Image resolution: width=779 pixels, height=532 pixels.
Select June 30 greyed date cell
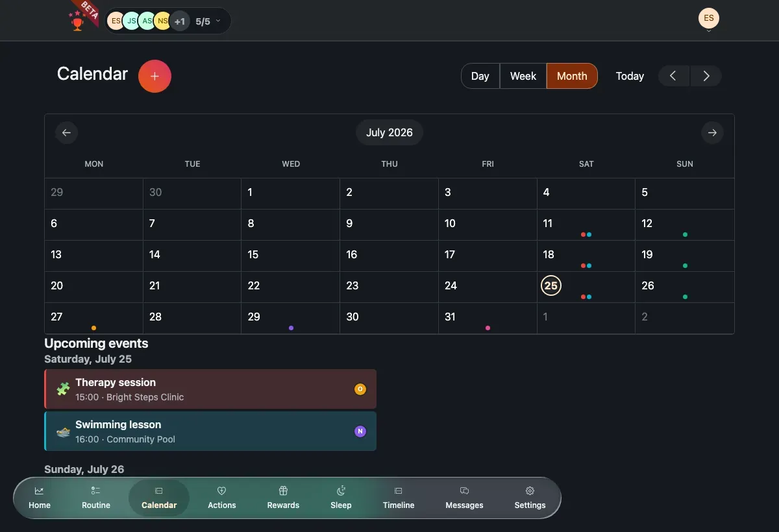point(192,194)
